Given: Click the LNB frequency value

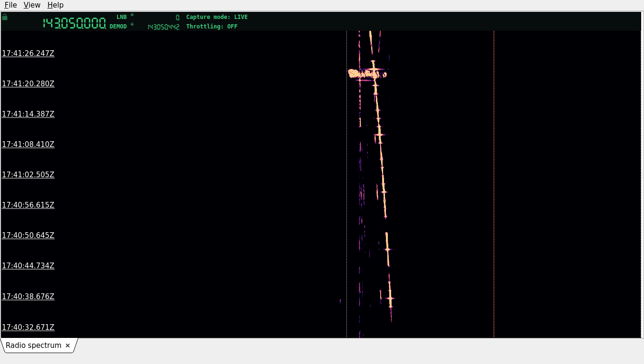Looking at the screenshot, I should coord(178,18).
